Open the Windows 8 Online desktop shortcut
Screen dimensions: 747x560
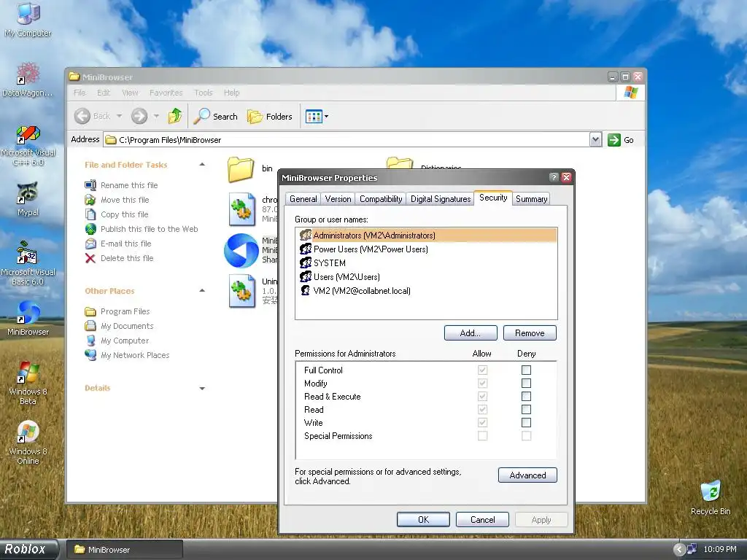28,442
